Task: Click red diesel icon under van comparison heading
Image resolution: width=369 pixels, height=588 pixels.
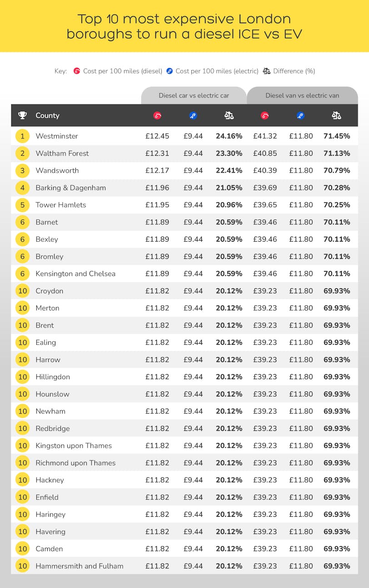Action: [265, 116]
